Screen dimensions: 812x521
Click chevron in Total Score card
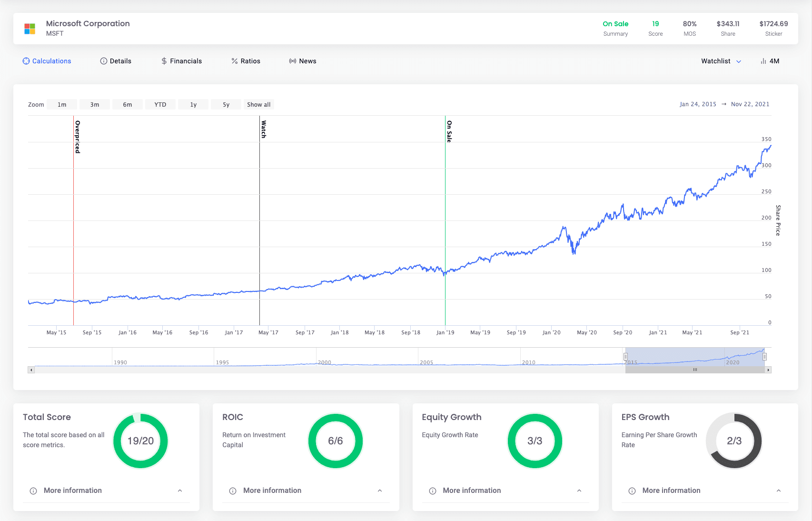click(180, 491)
